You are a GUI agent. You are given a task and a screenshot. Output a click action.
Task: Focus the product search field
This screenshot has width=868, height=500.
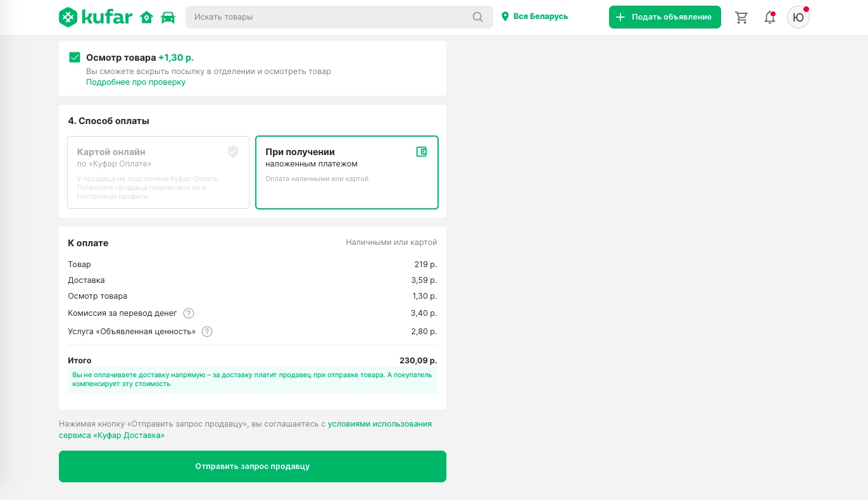tap(329, 17)
